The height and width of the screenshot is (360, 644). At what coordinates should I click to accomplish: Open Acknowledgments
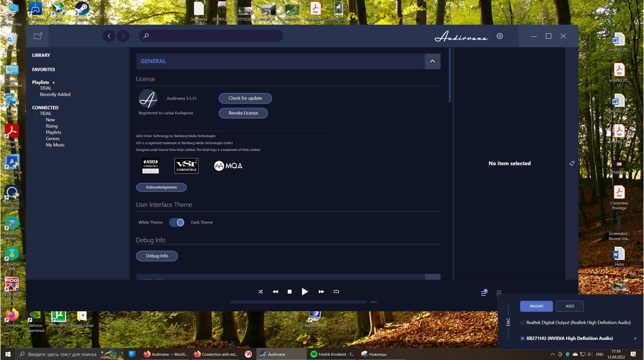(161, 187)
